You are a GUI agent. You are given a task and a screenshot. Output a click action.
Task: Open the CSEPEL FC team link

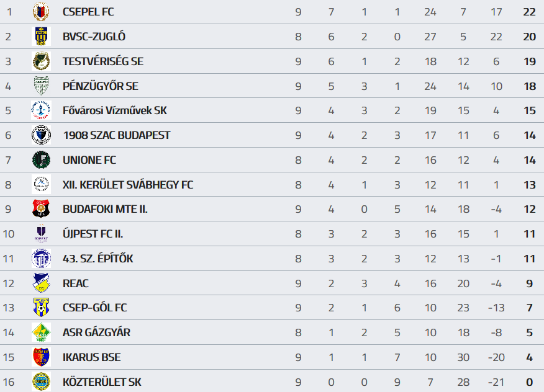pos(88,12)
